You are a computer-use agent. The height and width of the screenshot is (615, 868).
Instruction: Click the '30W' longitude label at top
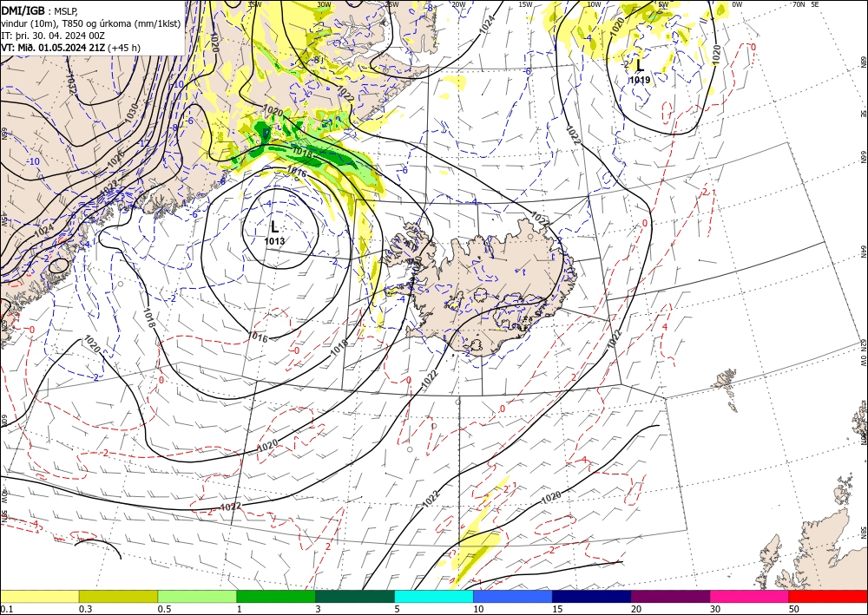(324, 4)
